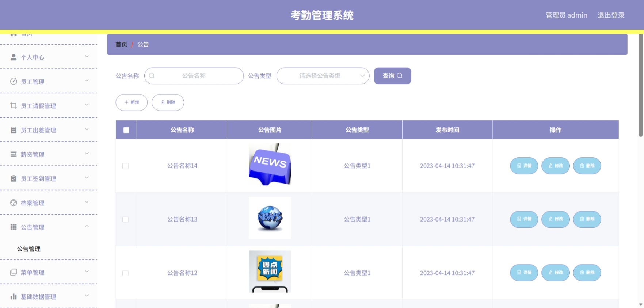Open 薪资管理 sidebar menu
This screenshot has height=308, width=644.
pyautogui.click(x=49, y=154)
